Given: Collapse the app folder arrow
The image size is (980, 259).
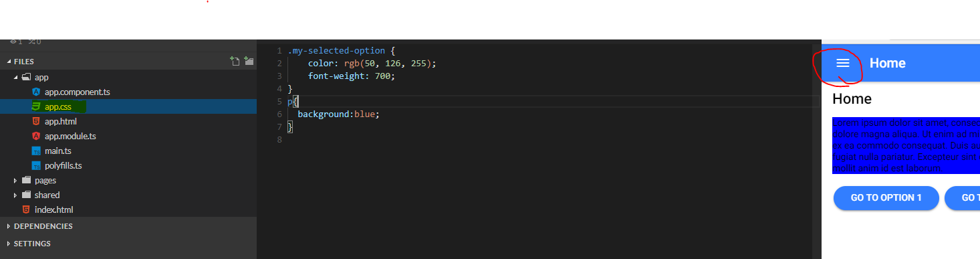Looking at the screenshot, I should tap(16, 78).
